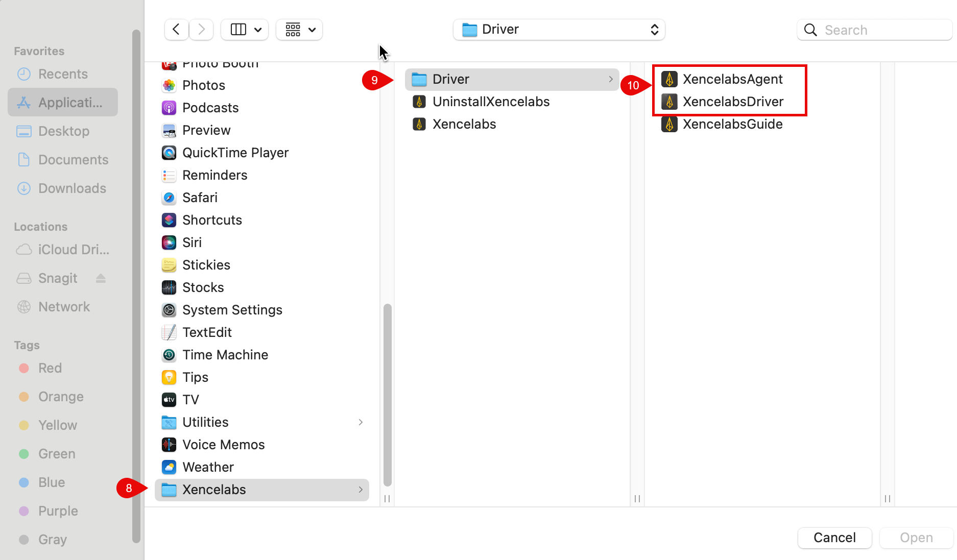957x560 pixels.
Task: Open Desktop from the sidebar
Action: 63,131
